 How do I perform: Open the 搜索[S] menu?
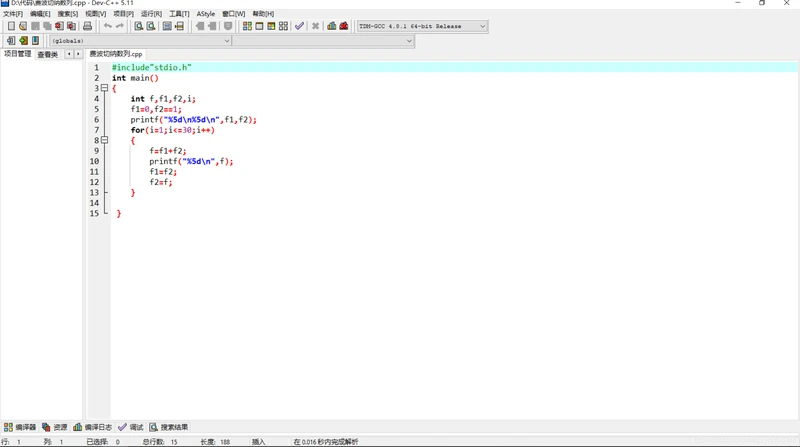[68, 14]
